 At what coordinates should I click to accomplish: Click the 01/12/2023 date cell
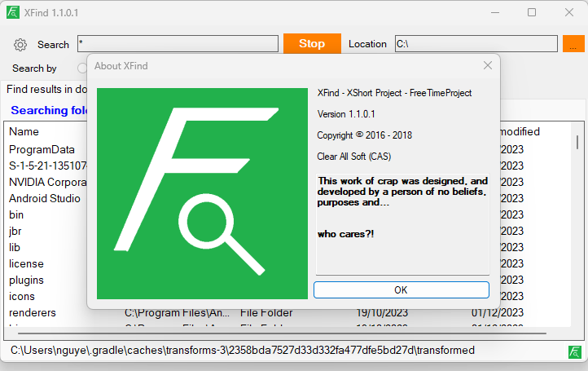[x=498, y=312]
